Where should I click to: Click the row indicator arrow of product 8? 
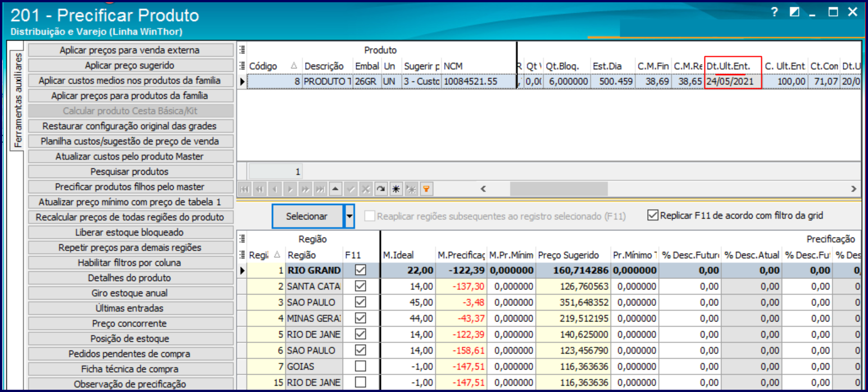[x=242, y=82]
